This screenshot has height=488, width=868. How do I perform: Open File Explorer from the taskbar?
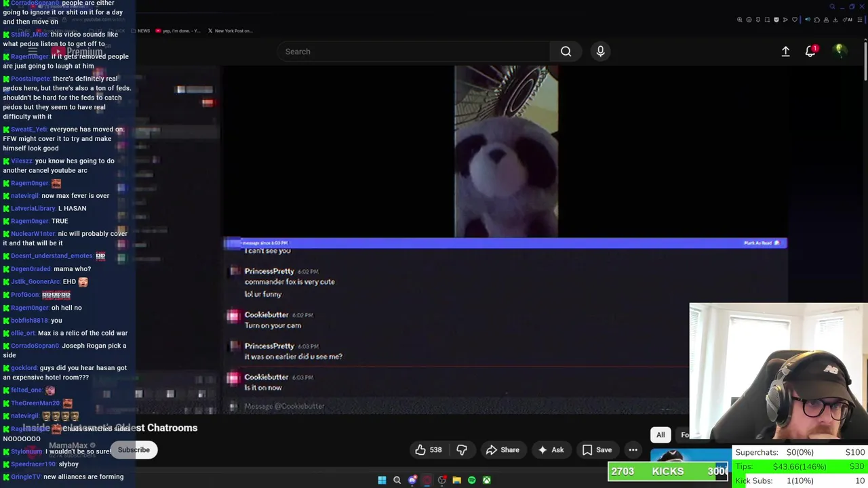point(456,480)
